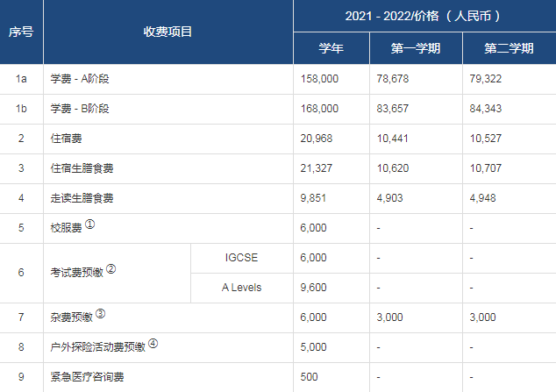Select the 序号 column header
The height and width of the screenshot is (392, 556).
21,32
